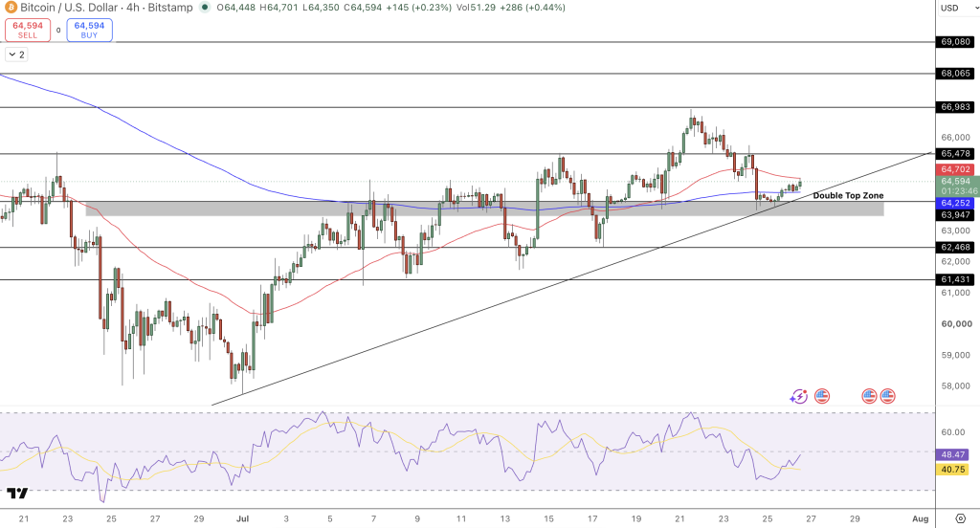The width and height of the screenshot is (980, 528).
Task: Click the red SELL 64,594 button
Action: click(28, 30)
